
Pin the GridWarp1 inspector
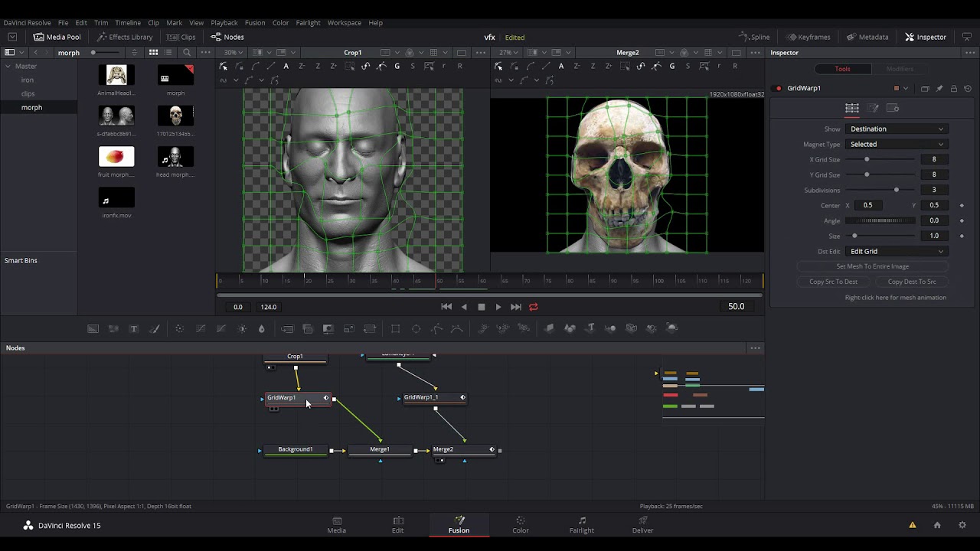click(x=939, y=88)
